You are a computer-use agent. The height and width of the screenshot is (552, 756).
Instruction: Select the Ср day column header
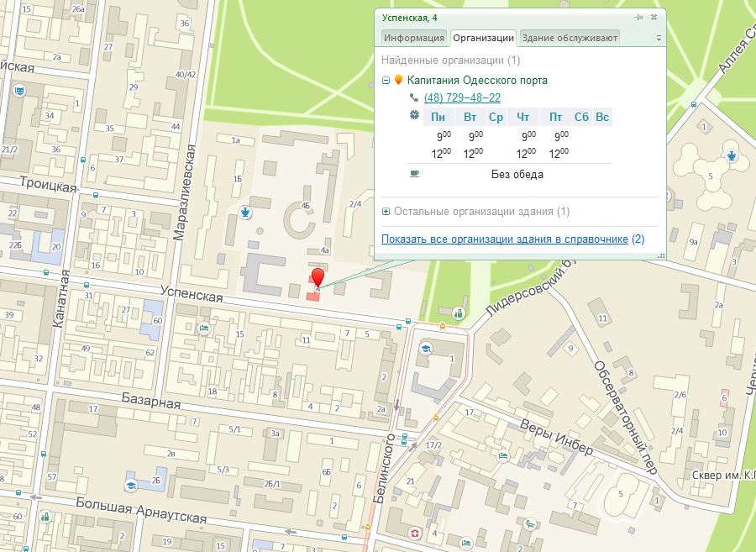click(496, 117)
